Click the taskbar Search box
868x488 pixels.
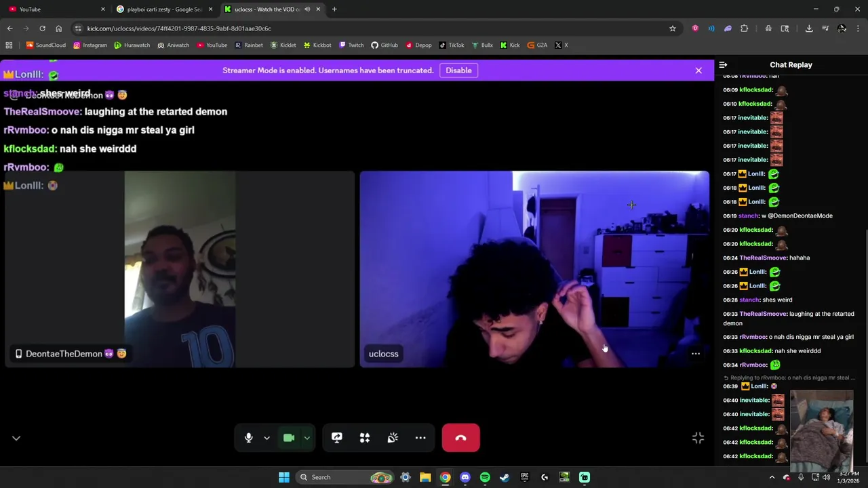click(345, 477)
